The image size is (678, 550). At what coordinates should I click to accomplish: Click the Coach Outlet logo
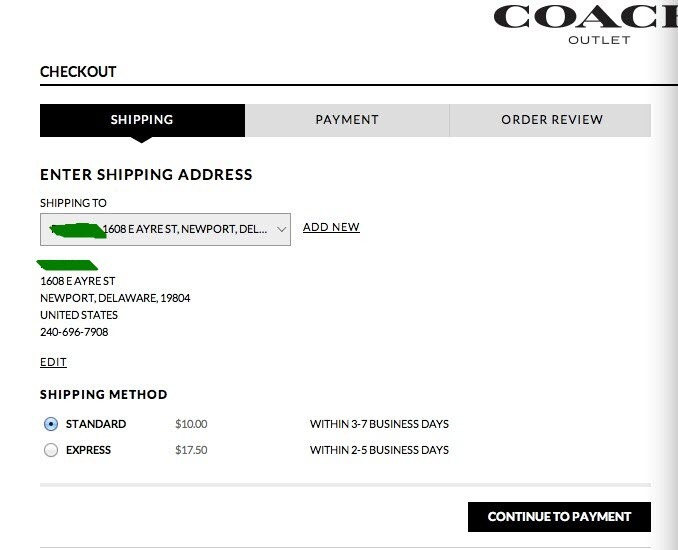tap(585, 23)
